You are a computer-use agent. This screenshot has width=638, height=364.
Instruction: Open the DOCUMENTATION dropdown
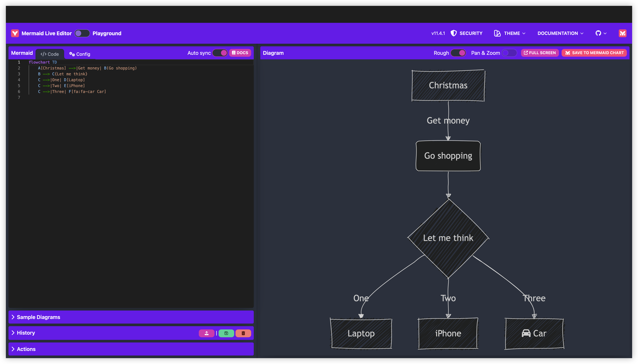click(x=560, y=33)
